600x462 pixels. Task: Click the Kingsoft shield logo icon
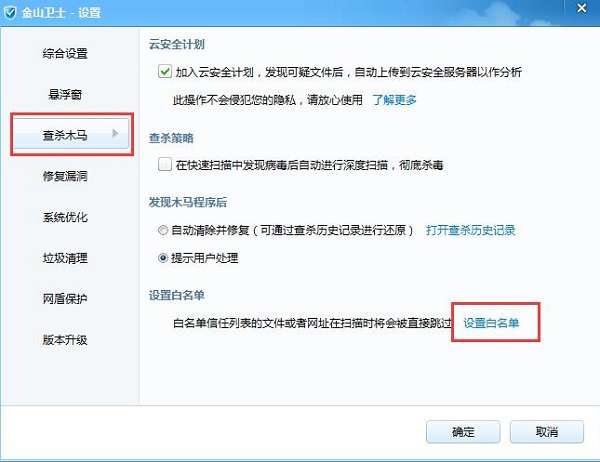10,12
